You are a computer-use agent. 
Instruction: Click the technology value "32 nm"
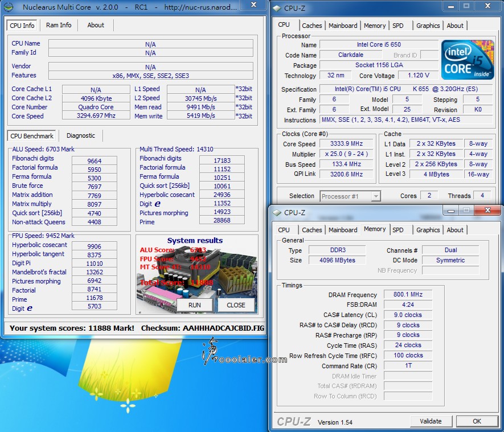click(335, 75)
